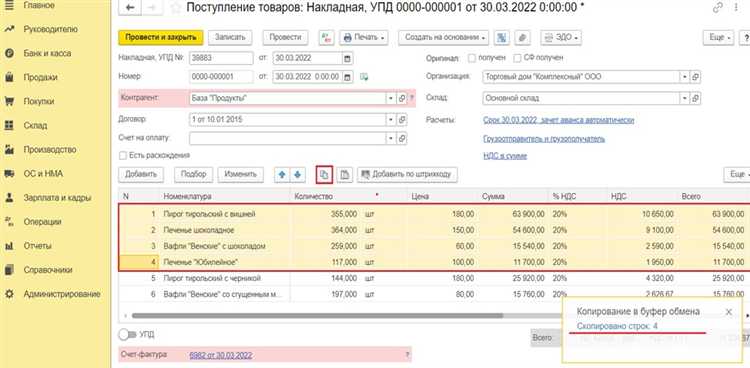Click the НДС в сумме link

505,156
